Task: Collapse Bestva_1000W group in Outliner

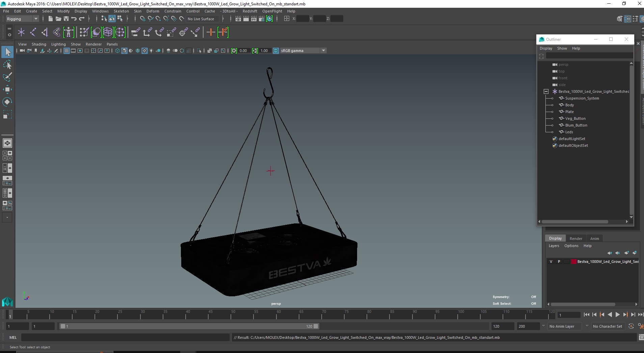Action: (x=546, y=91)
